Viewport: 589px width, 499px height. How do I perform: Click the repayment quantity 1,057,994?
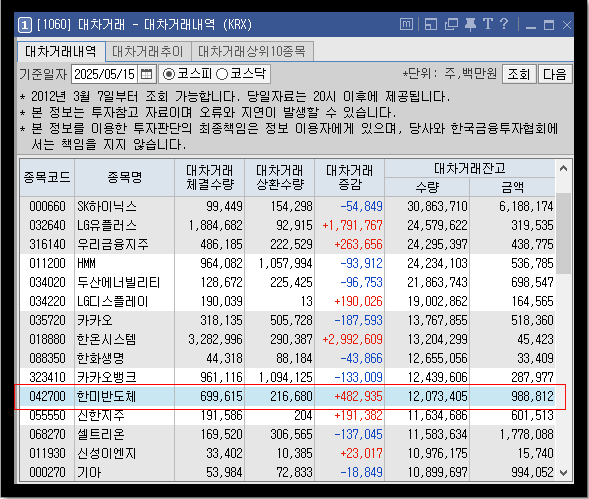(x=285, y=263)
